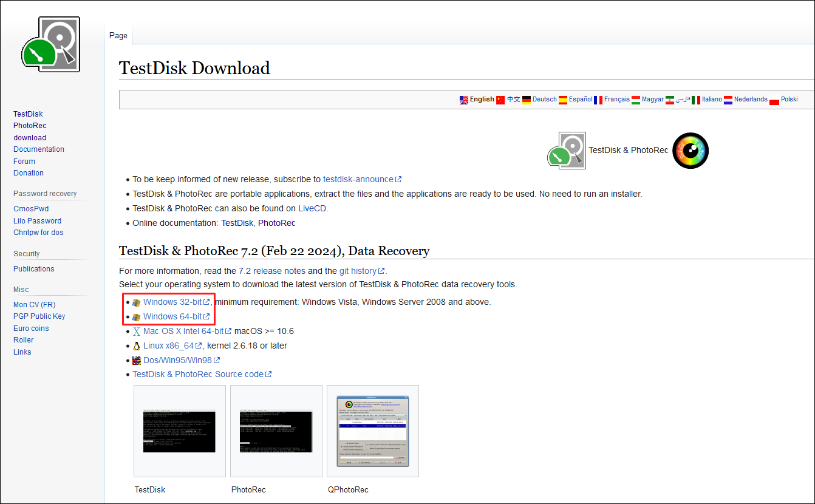Click the Mac OS X icon
This screenshot has width=815, height=504.
point(137,332)
